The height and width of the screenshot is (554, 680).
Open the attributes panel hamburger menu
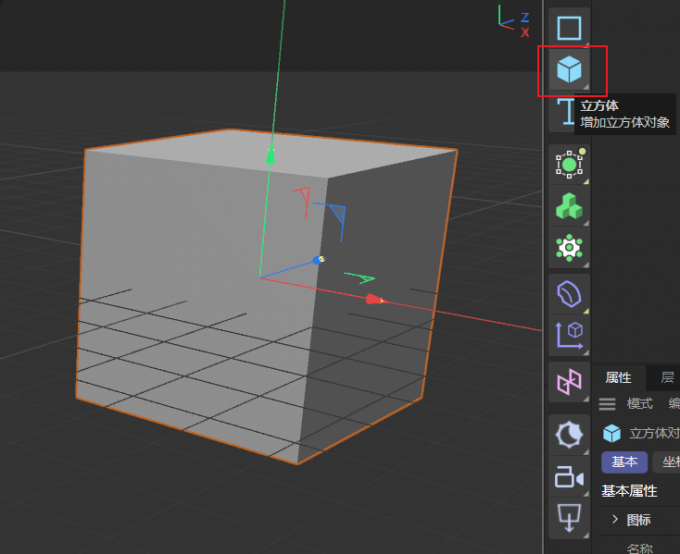tap(607, 404)
